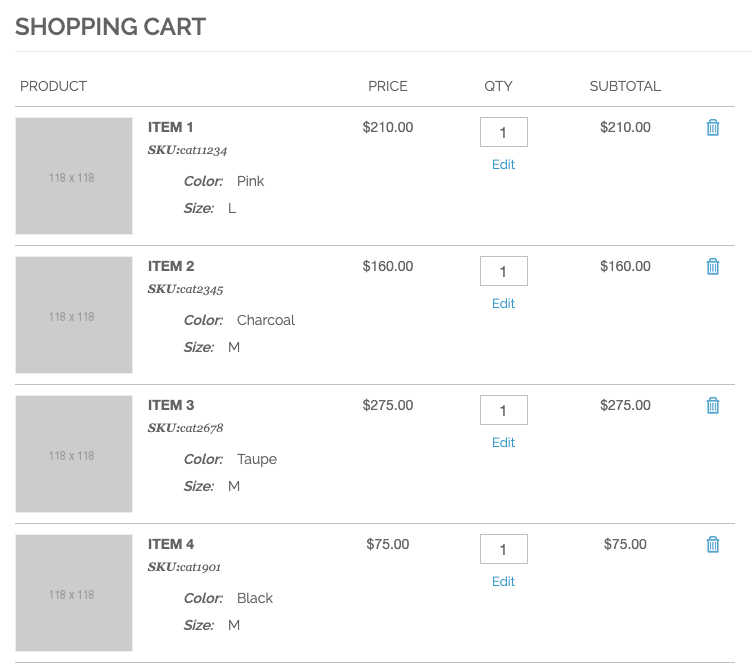Click the ITEM 1 product name
752x663 pixels.
click(x=171, y=127)
